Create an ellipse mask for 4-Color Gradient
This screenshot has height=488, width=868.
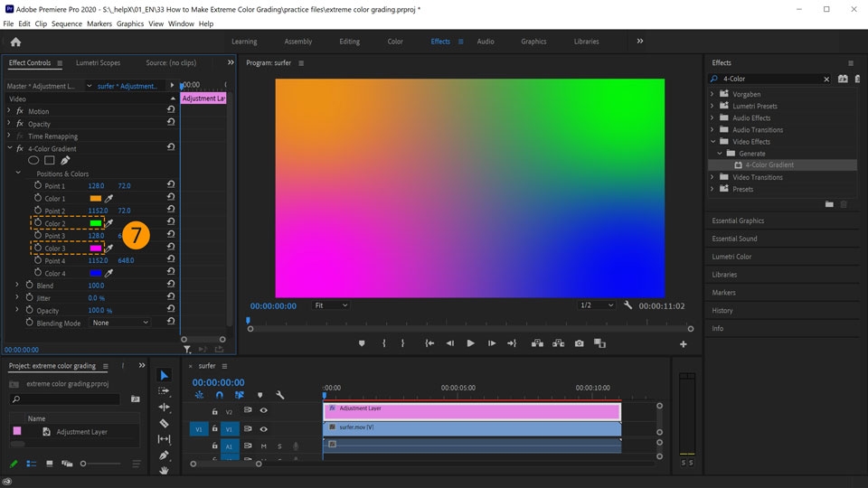coord(33,161)
